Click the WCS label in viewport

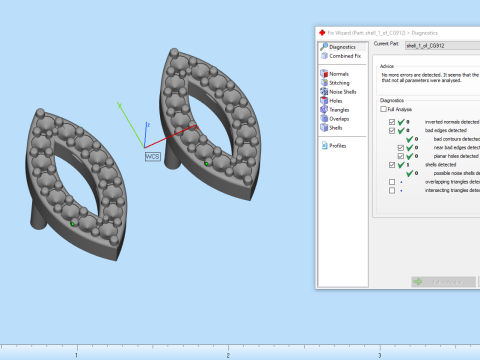(x=153, y=156)
